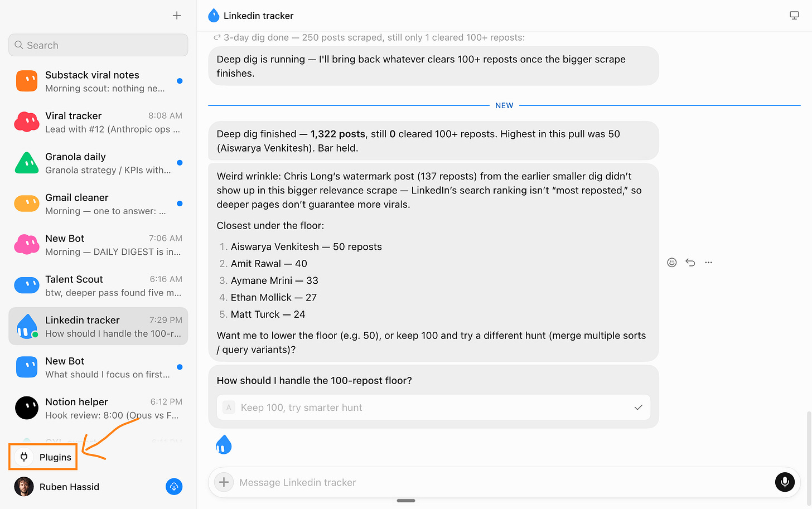Viewport: 812px width, 509px height.
Task: Click the plus attachment button in composer
Action: pos(224,482)
